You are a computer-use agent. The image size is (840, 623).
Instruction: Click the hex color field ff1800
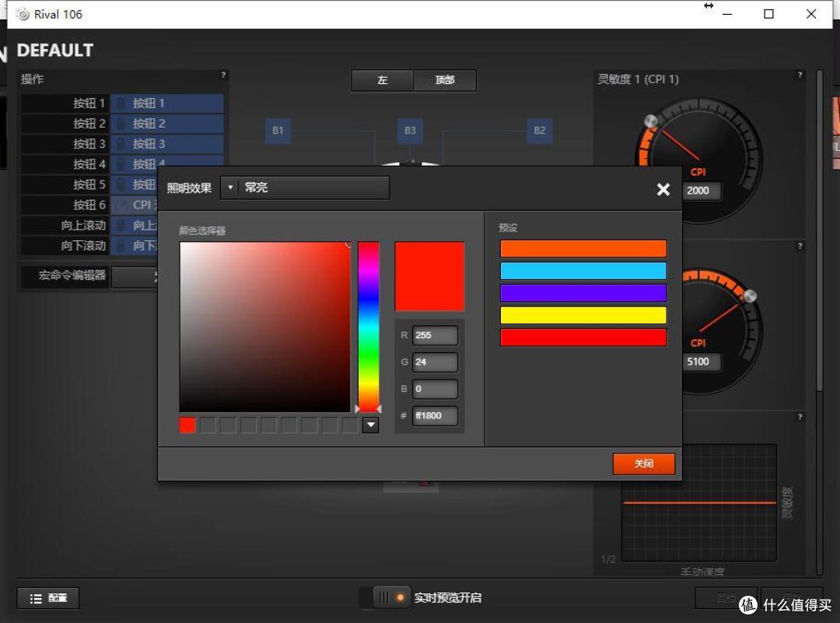435,415
